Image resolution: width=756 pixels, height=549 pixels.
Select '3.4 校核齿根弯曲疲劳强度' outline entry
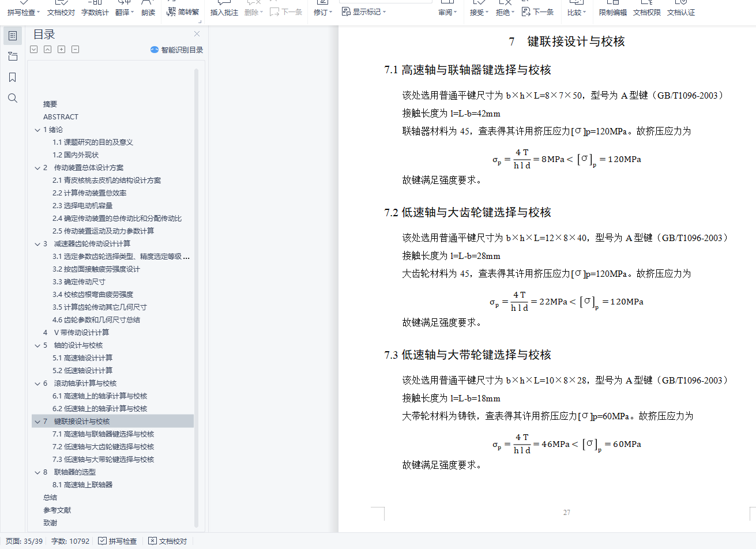[x=93, y=295]
